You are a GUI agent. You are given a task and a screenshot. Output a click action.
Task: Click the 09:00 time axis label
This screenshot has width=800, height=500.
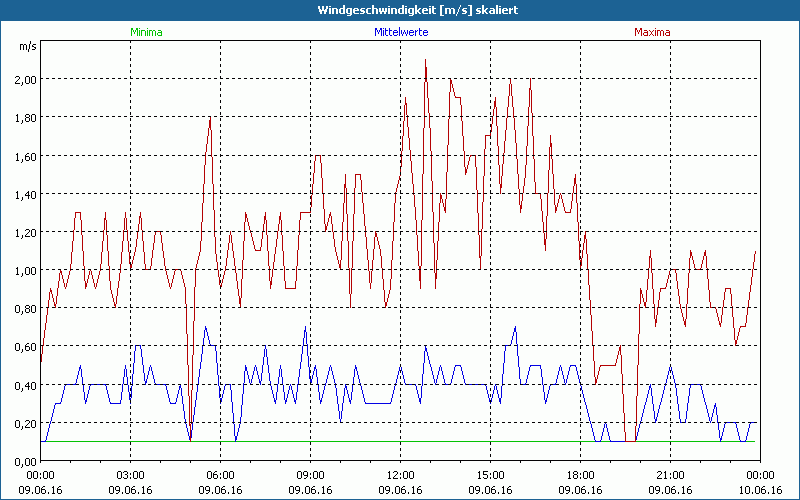coord(311,476)
